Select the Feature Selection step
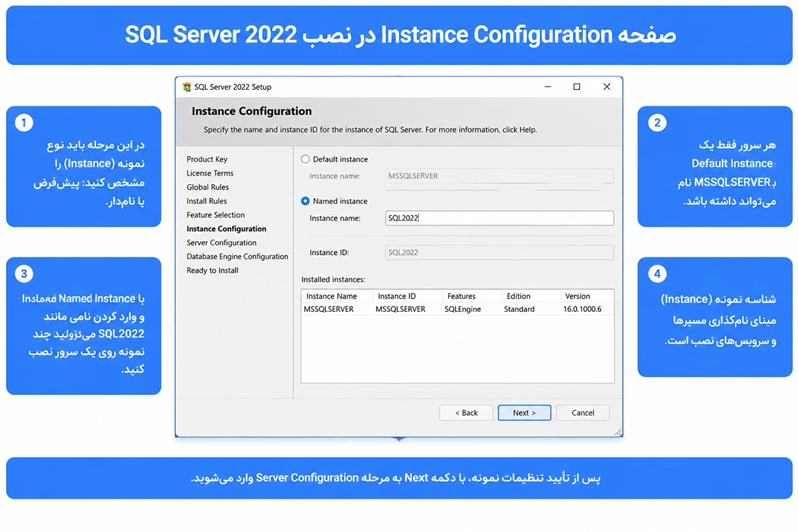 (215, 215)
